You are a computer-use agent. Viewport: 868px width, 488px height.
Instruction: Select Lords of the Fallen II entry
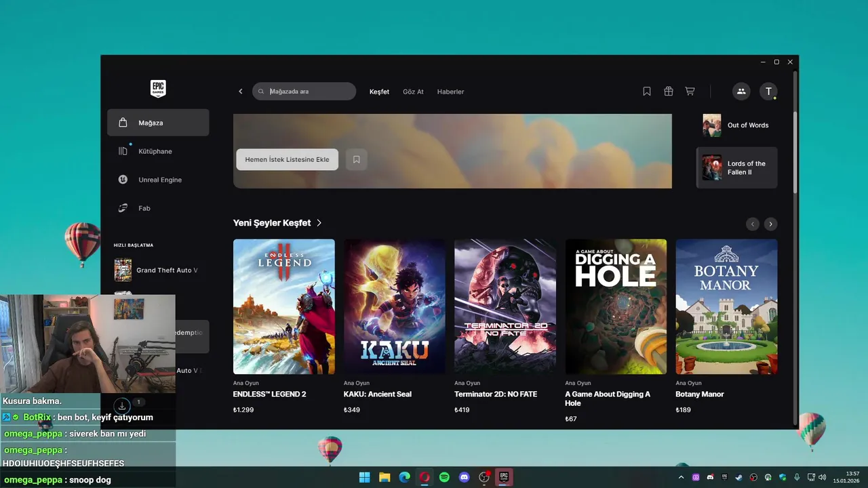coord(736,167)
